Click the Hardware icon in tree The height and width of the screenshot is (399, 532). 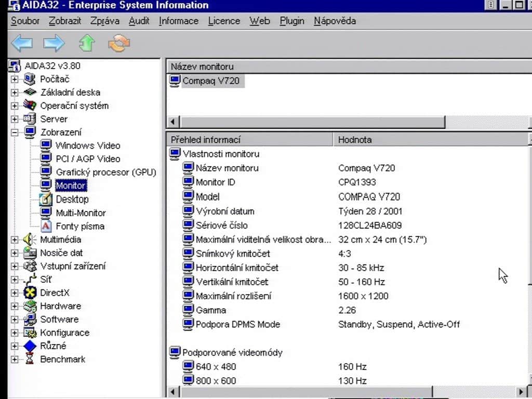tap(30, 306)
